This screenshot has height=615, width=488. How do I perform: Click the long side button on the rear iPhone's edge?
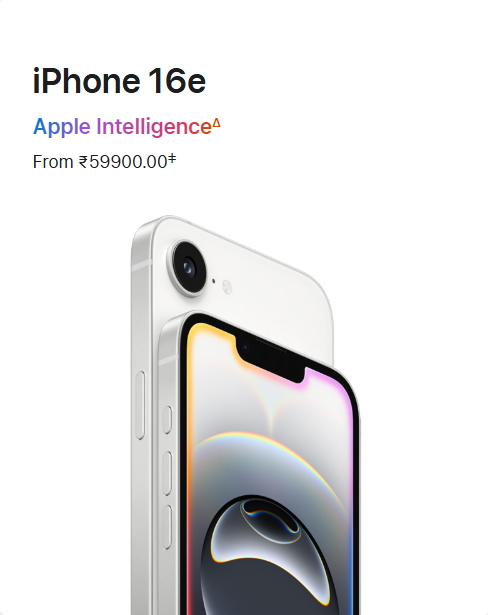[140, 405]
